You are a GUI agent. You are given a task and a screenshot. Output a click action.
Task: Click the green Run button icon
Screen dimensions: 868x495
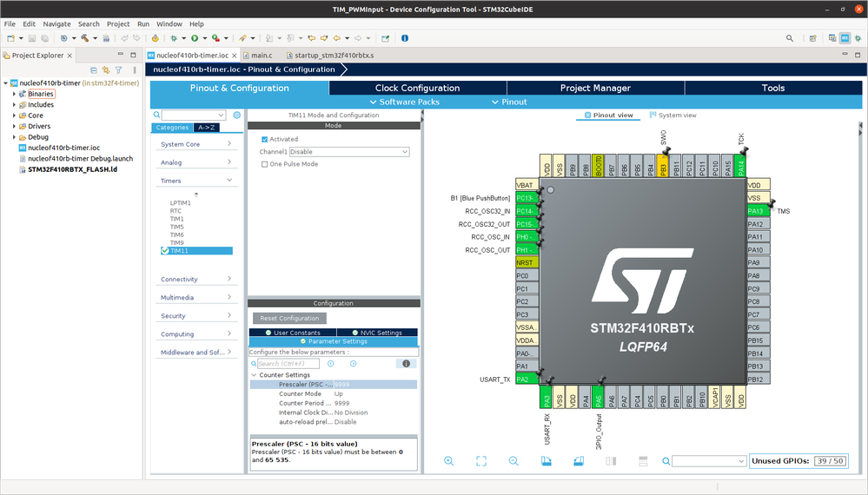click(195, 38)
